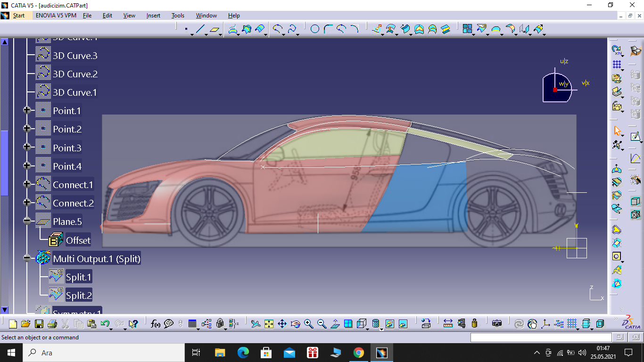
Task: Click the Measure Inertia weight icon
Action: point(474,324)
